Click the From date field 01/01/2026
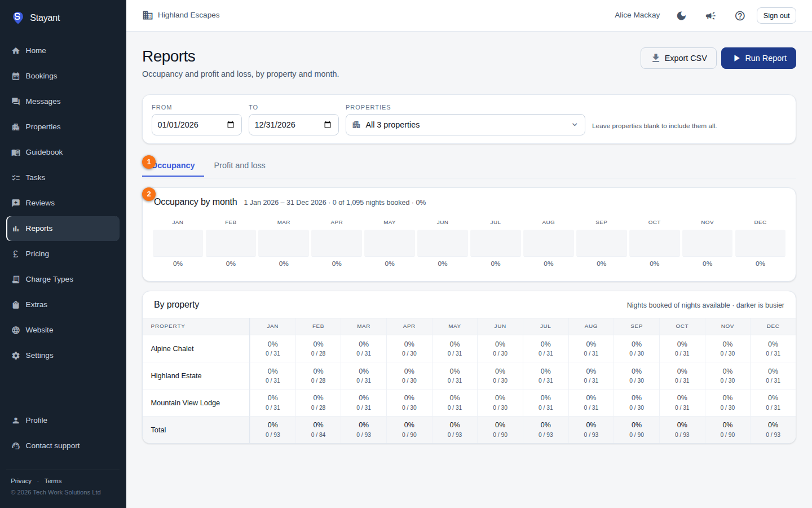The height and width of the screenshot is (508, 812). coord(197,125)
